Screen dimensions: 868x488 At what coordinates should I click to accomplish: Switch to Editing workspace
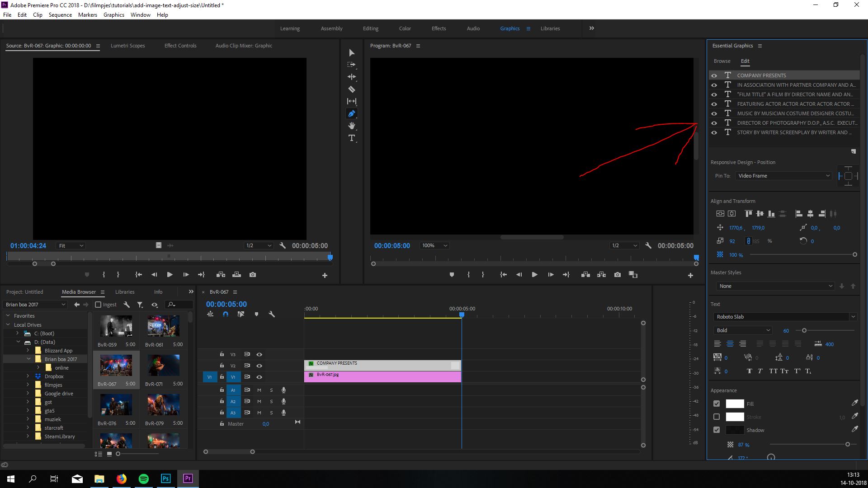click(370, 28)
